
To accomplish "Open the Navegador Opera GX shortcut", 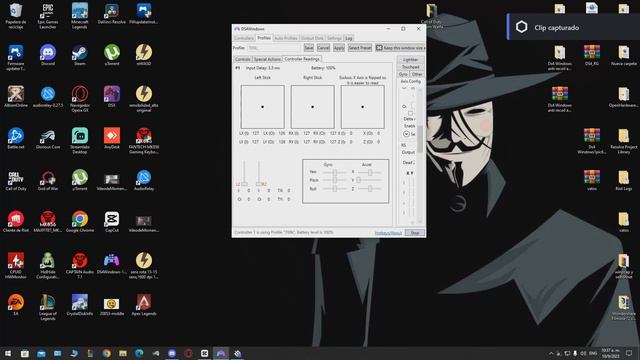I will pyautogui.click(x=80, y=99).
